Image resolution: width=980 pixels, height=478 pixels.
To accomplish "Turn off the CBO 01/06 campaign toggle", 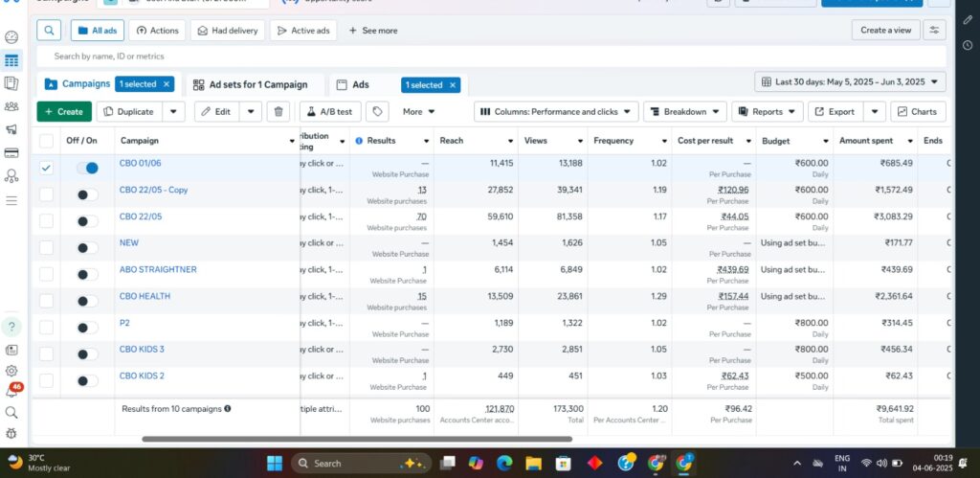I will click(87, 168).
